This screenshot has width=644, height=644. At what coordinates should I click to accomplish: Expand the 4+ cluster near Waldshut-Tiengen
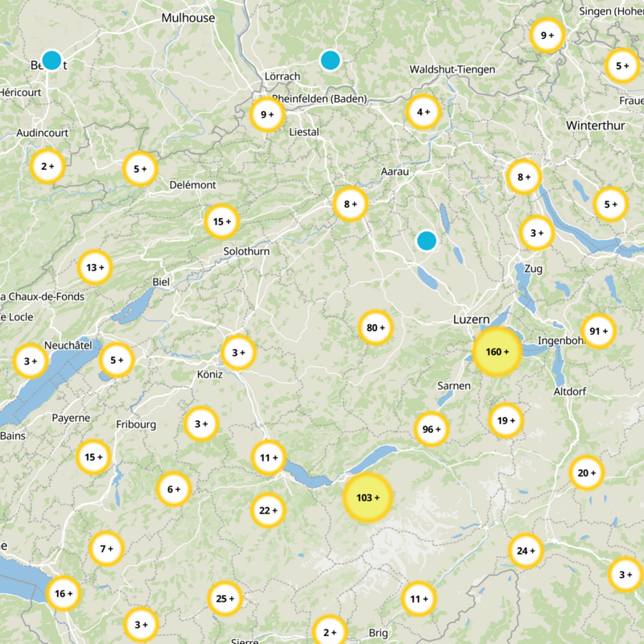(424, 111)
